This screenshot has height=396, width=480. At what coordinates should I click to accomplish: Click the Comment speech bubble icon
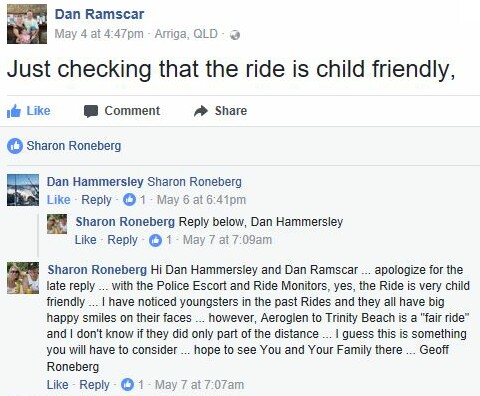point(91,111)
